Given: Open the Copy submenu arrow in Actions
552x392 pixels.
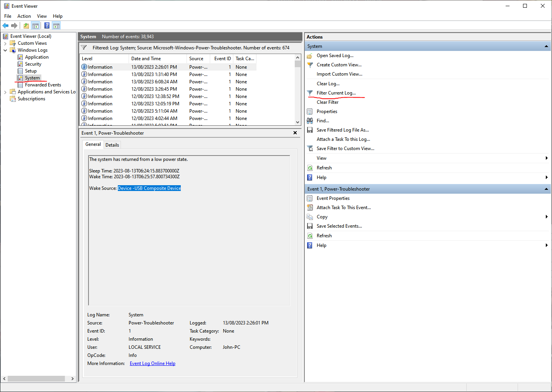Looking at the screenshot, I should click(x=546, y=217).
